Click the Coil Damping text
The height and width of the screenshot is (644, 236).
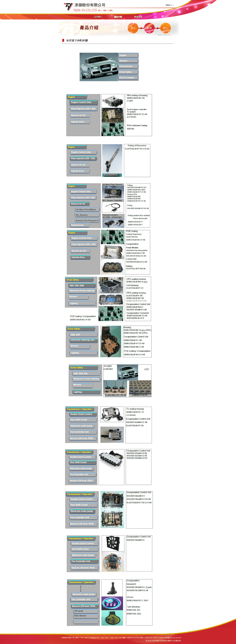click(x=132, y=285)
